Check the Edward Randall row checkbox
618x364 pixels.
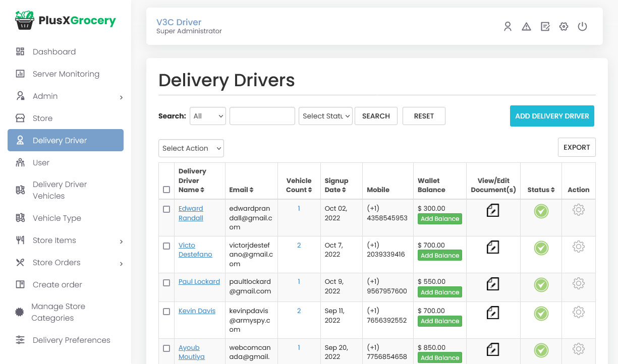click(x=166, y=209)
